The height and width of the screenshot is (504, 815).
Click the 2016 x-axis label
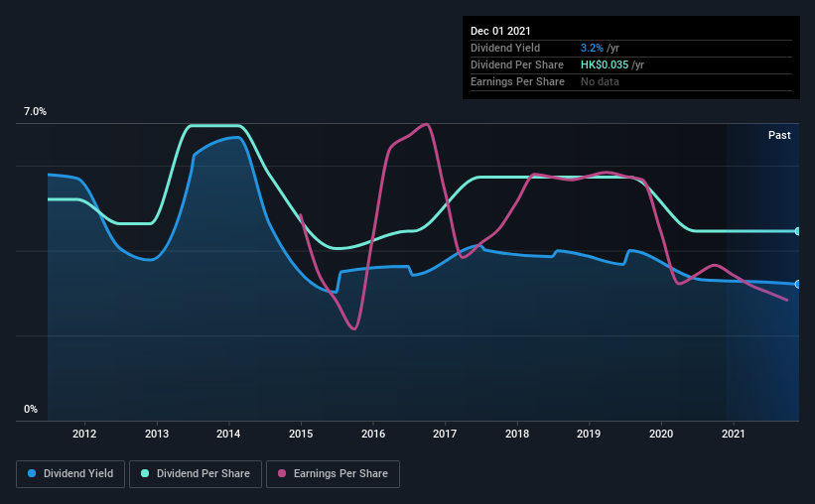coord(373,434)
